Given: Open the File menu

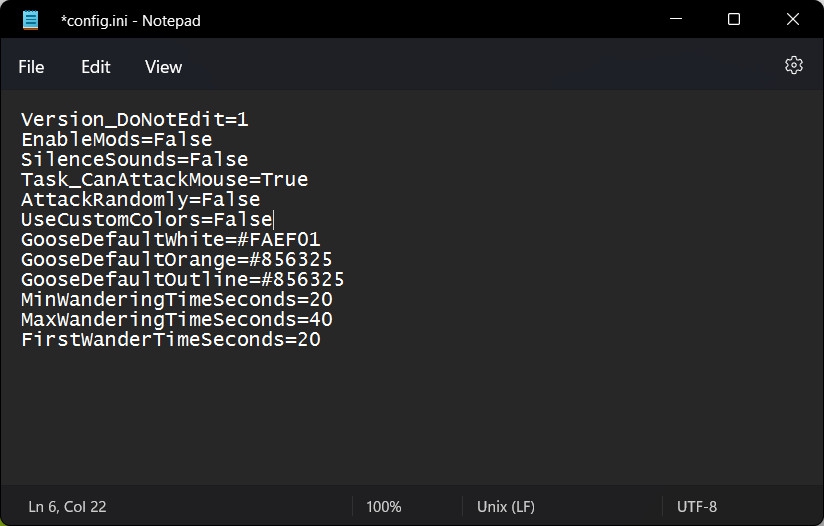Looking at the screenshot, I should point(31,67).
